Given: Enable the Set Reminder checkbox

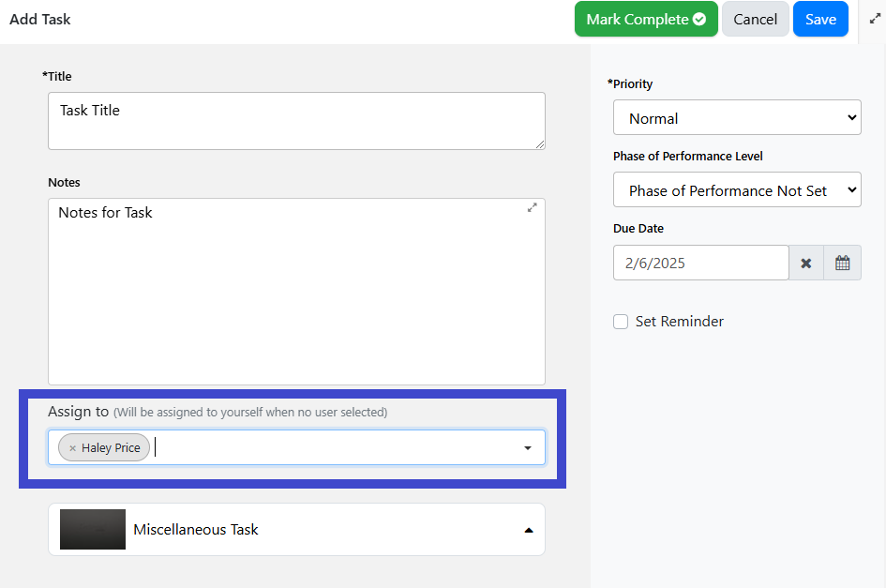Looking at the screenshot, I should (x=621, y=322).
